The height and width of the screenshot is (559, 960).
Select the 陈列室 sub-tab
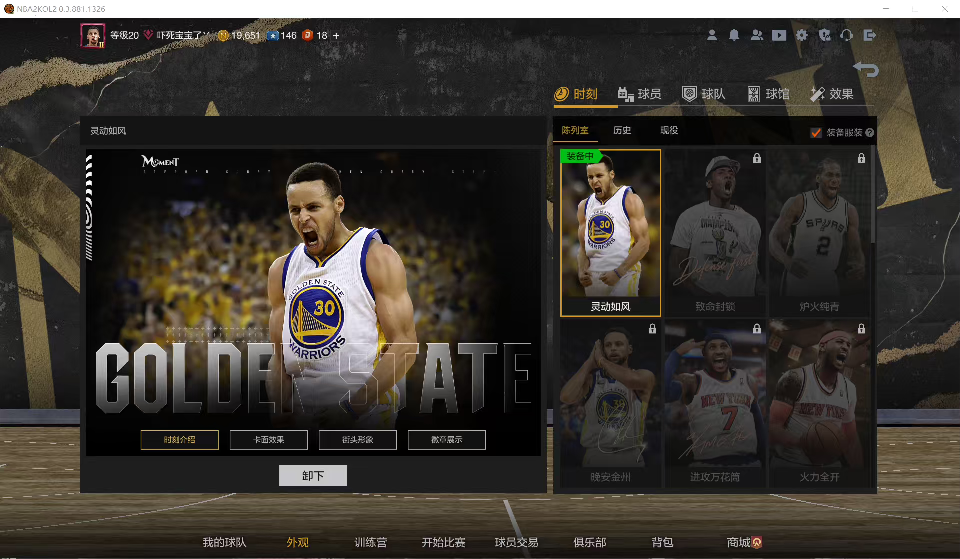pos(575,130)
